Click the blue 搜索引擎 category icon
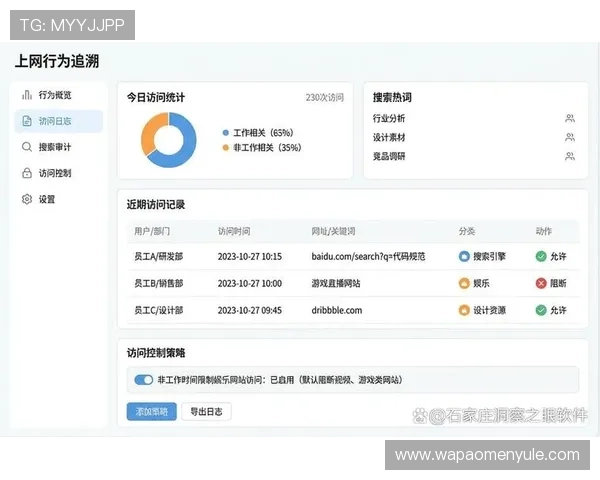The image size is (600, 480). click(464, 256)
